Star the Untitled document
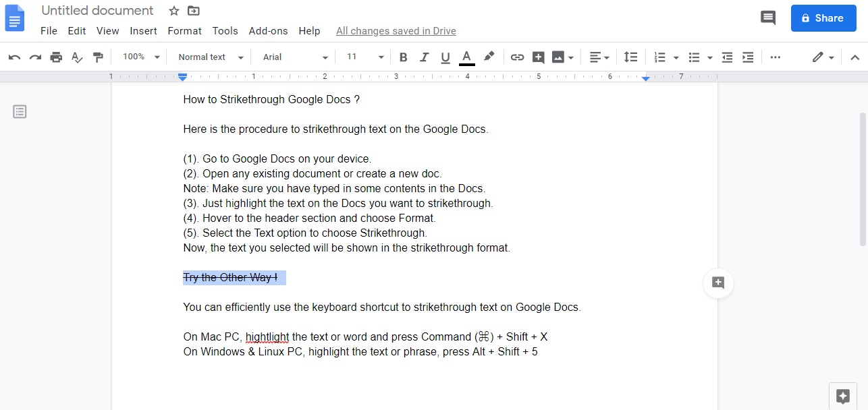 [x=174, y=11]
